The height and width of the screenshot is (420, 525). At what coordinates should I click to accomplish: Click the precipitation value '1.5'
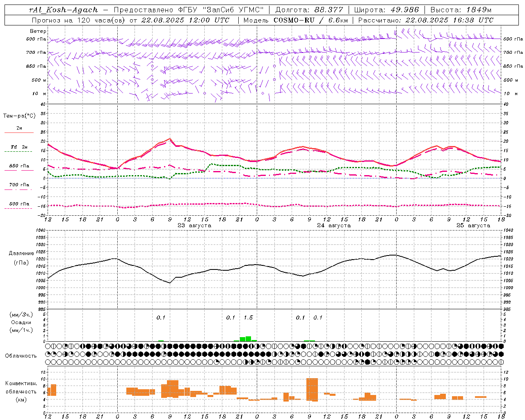[x=248, y=318]
